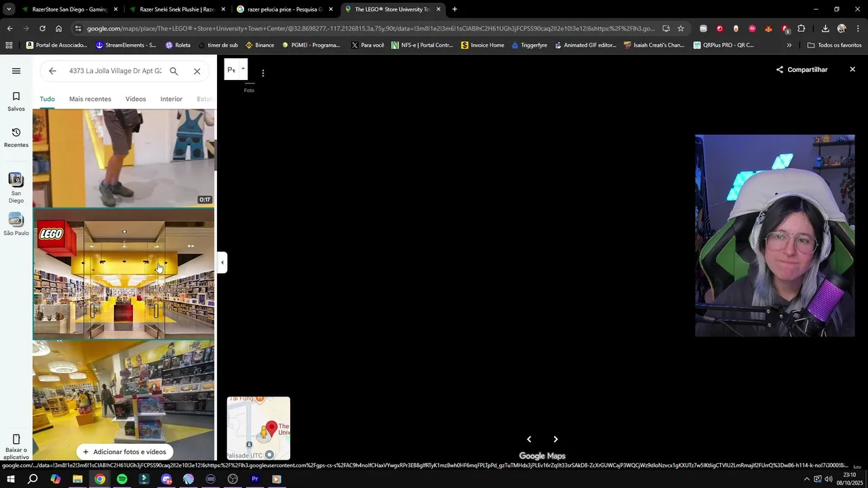Open the apps grid in bookmarks bar
The image size is (868, 488).
9,45
